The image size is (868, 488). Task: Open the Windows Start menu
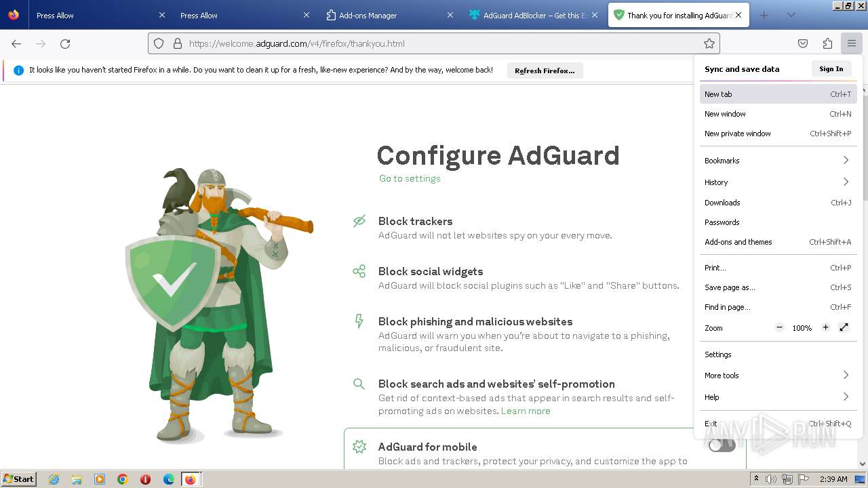pos(19,479)
